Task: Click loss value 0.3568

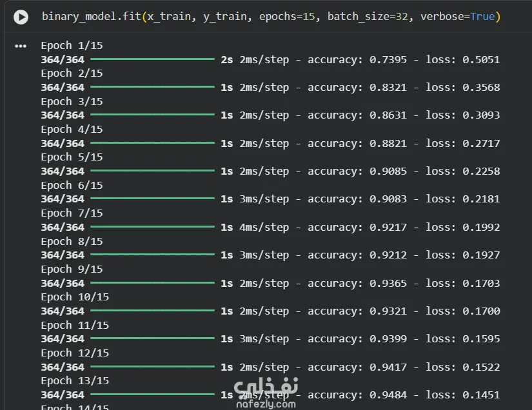Action: 481,88
